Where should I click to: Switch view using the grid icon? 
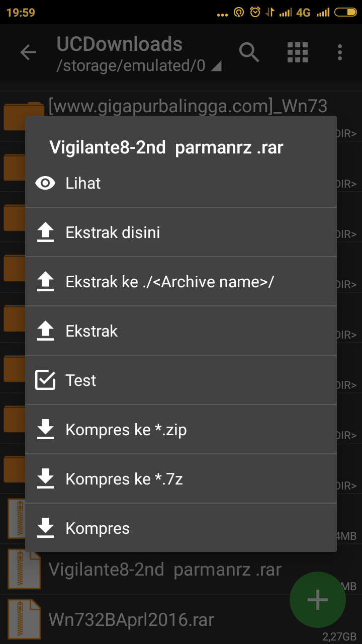tap(297, 52)
